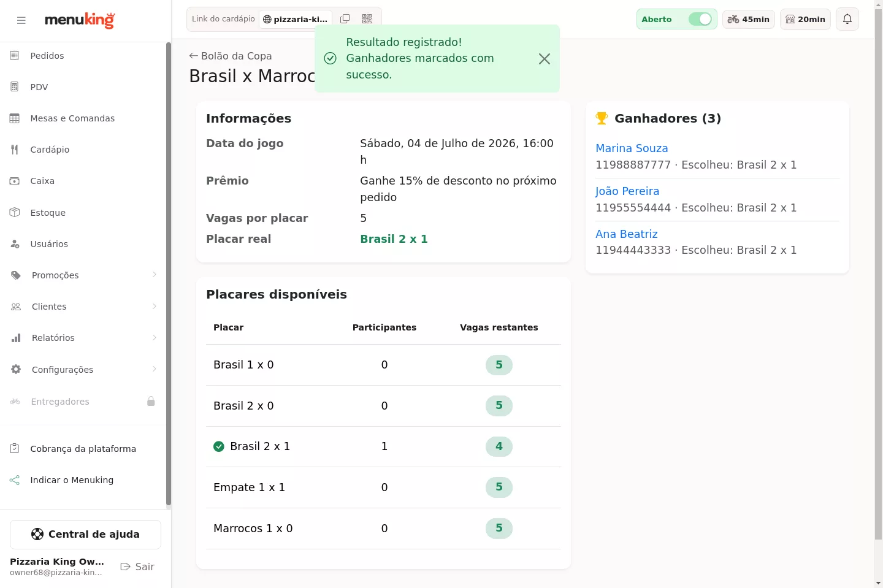The height and width of the screenshot is (588, 883).
Task: Open the QR code for the cardápio link
Action: click(x=367, y=19)
